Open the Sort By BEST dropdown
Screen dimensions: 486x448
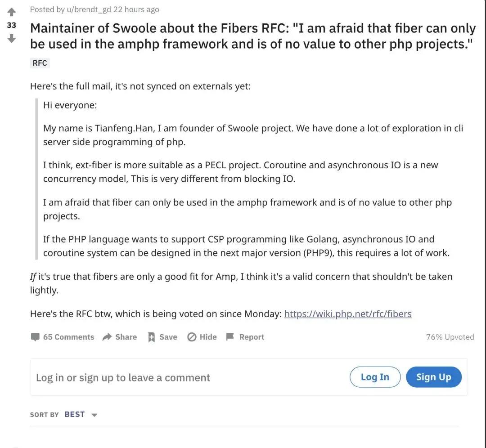pyautogui.click(x=74, y=414)
